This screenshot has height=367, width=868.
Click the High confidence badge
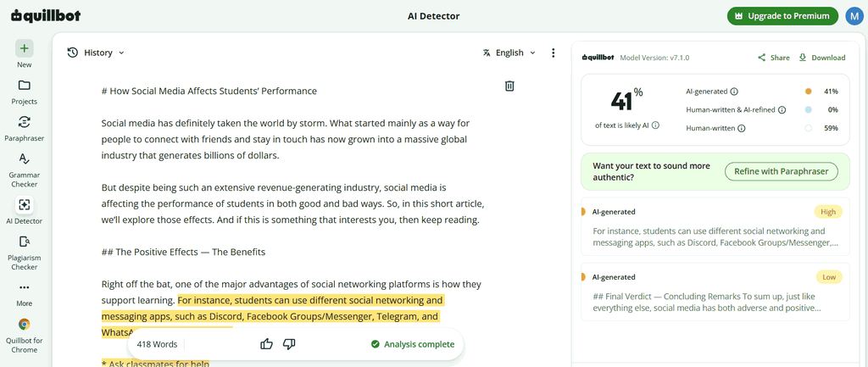coord(828,211)
